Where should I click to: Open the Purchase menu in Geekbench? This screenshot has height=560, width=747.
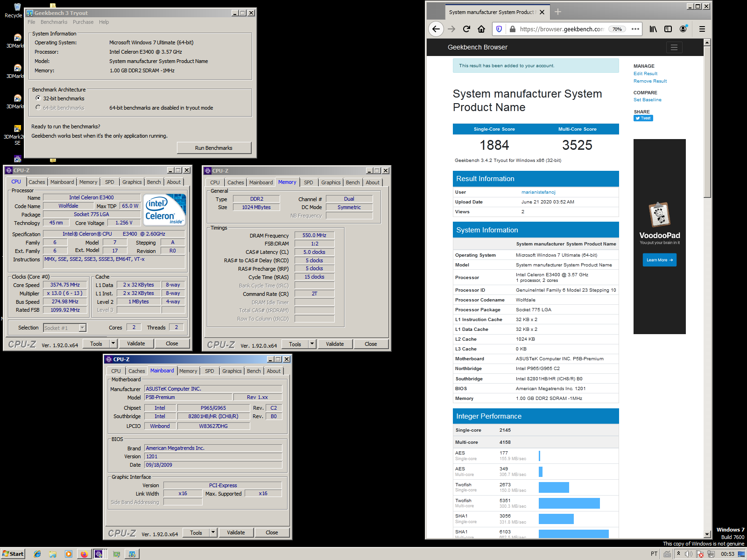coord(83,22)
